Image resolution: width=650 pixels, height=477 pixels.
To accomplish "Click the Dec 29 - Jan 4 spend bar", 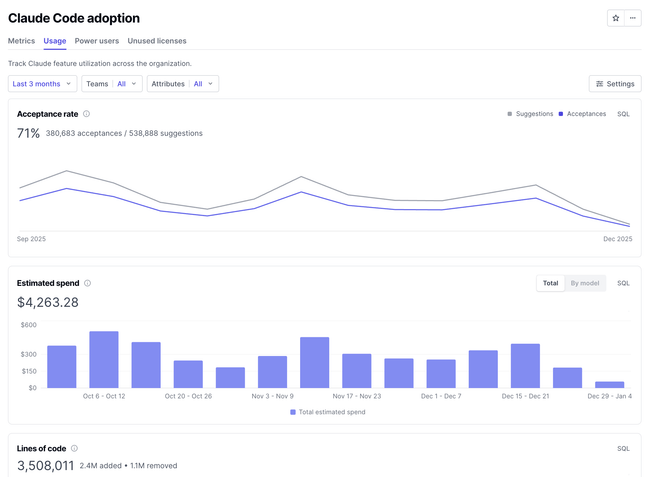I will pos(609,385).
